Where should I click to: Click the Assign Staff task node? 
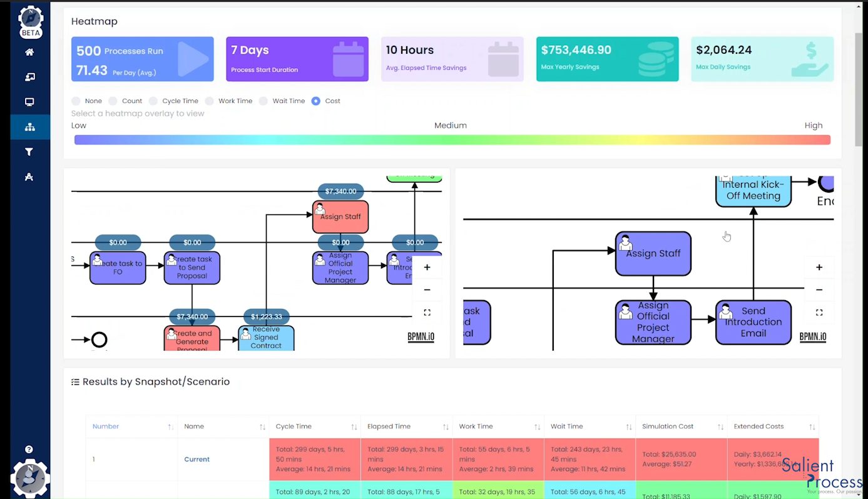(x=653, y=253)
